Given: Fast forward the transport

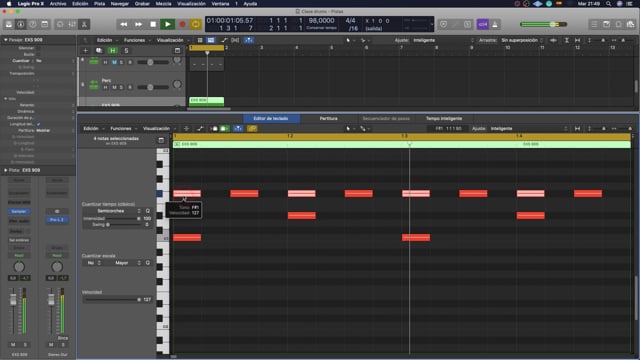Looking at the screenshot, I should [138, 24].
